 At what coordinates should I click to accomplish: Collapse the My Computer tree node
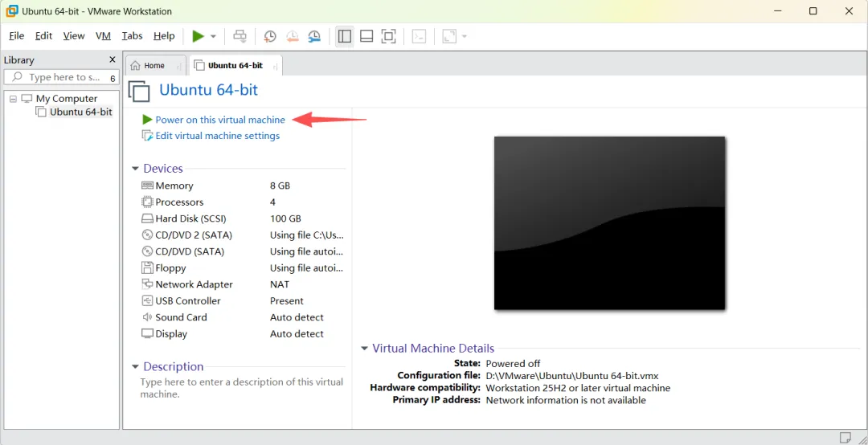(14, 99)
